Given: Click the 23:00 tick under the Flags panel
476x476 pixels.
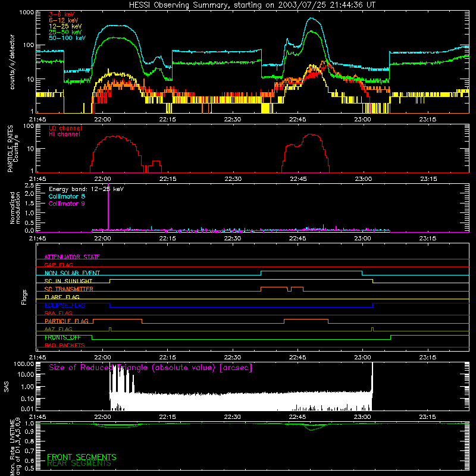Looking at the screenshot, I should point(362,358).
